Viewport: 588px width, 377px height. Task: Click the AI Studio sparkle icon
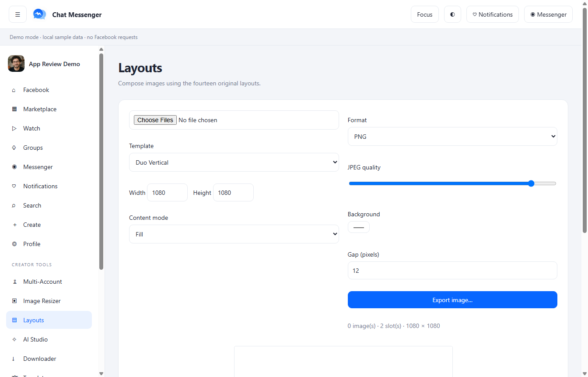pos(14,339)
